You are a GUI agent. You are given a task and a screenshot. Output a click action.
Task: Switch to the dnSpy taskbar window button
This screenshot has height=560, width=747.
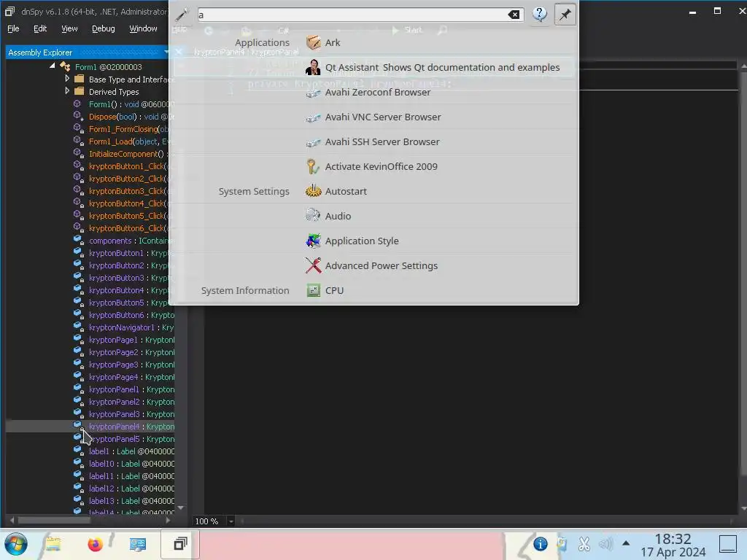tap(179, 544)
